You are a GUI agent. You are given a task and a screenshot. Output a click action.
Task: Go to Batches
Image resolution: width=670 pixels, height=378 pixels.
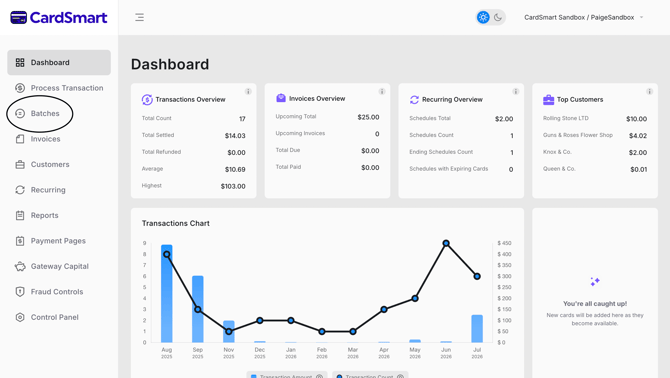[x=45, y=113]
